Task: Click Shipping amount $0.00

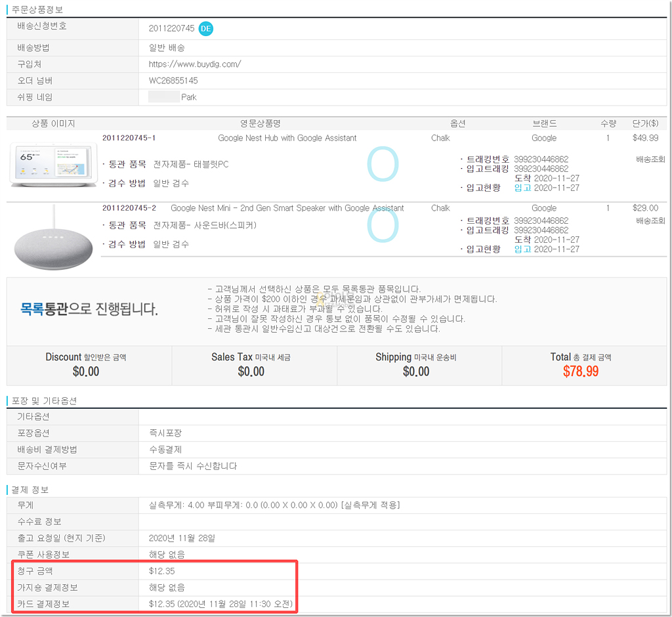Action: point(416,372)
